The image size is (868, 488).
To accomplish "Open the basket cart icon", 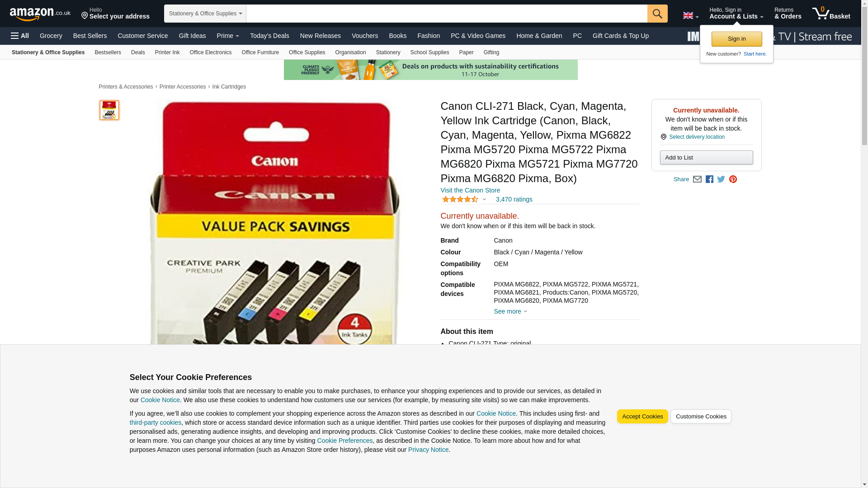I will point(831,14).
